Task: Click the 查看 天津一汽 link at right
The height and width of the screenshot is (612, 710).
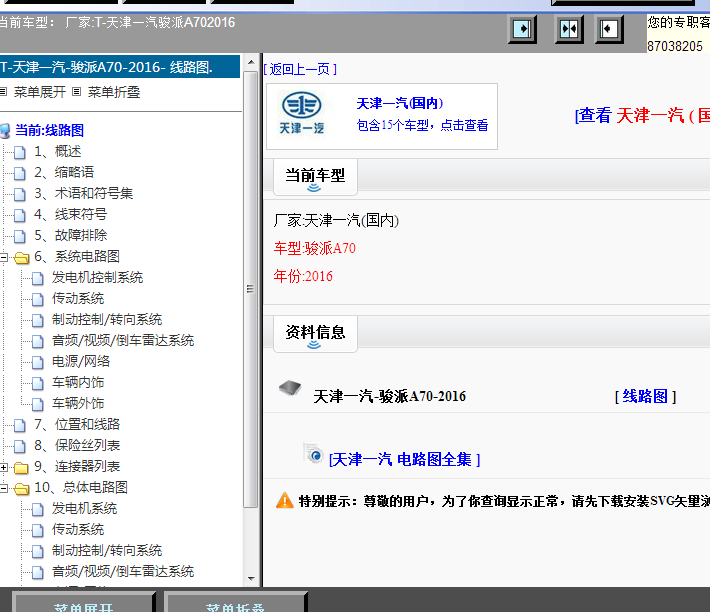Action: pos(643,115)
